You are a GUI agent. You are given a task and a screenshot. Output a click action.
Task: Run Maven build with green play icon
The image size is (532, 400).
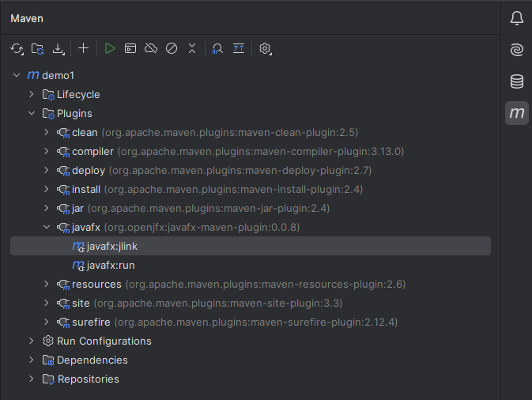[x=110, y=48]
